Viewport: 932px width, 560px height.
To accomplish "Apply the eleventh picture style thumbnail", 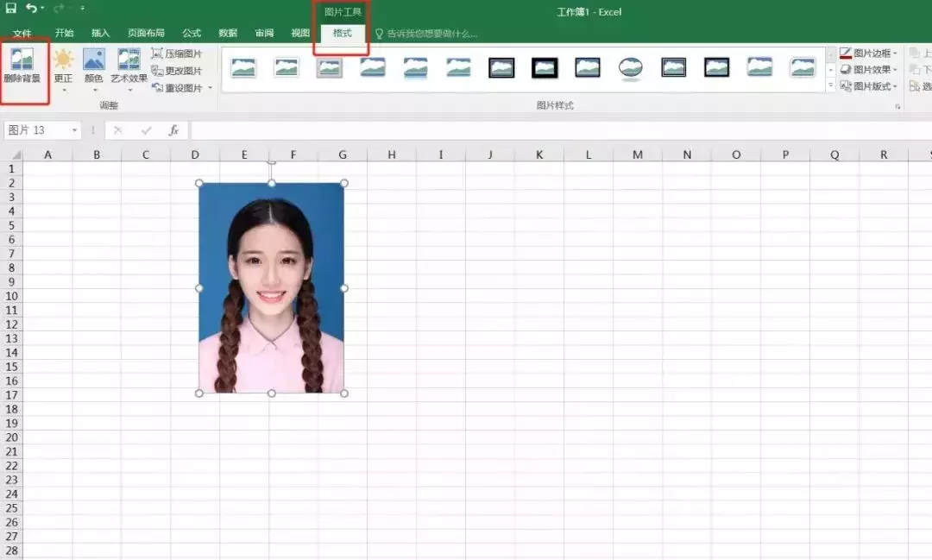I will pyautogui.click(x=673, y=68).
